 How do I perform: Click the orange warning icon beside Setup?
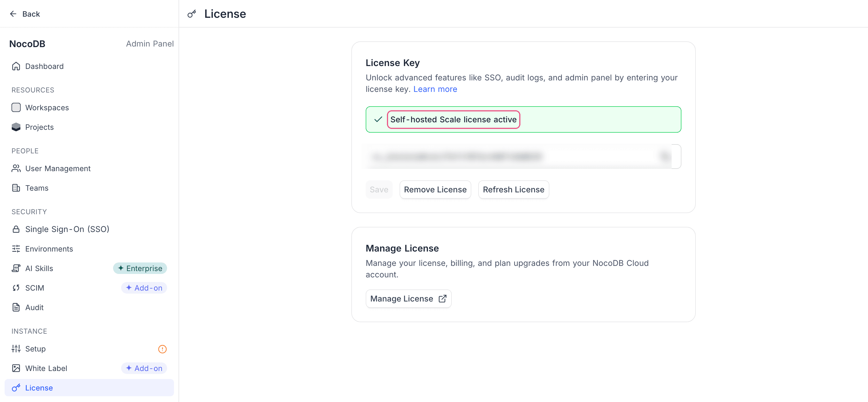tap(162, 349)
